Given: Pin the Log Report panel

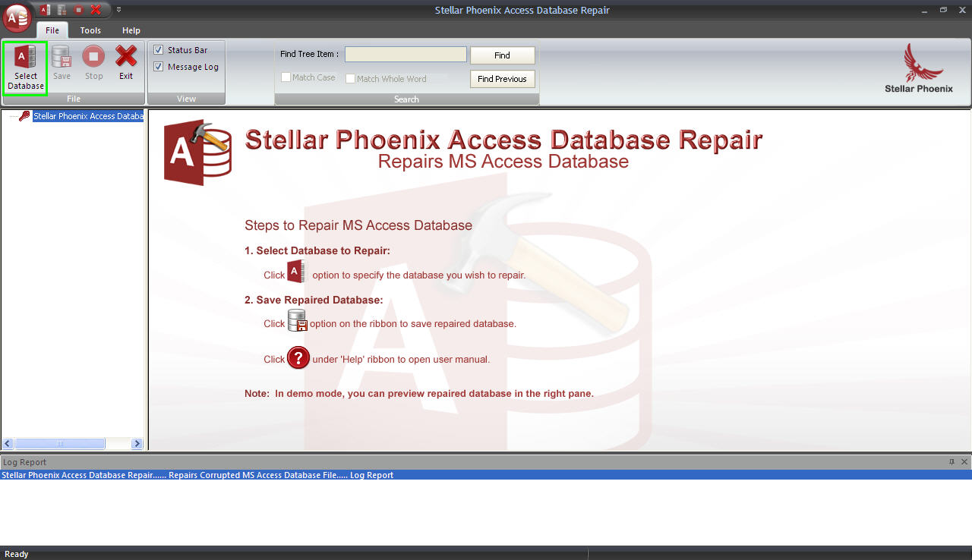Looking at the screenshot, I should pyautogui.click(x=951, y=461).
